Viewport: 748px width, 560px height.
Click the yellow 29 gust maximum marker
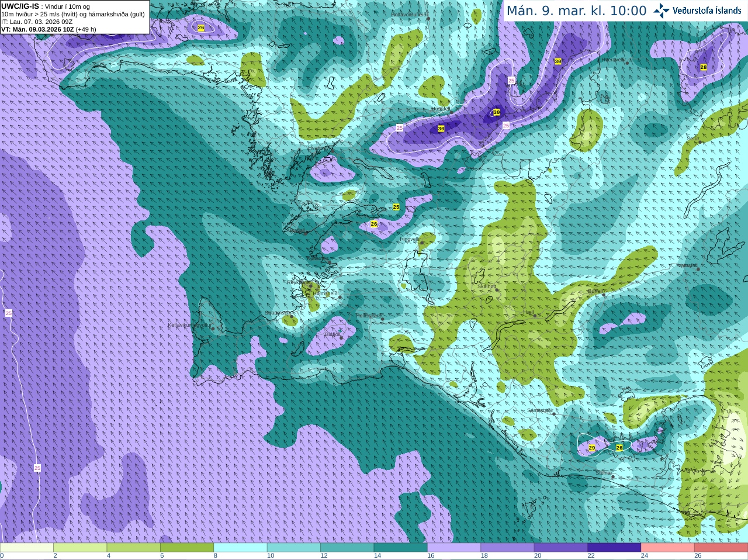click(x=592, y=448)
